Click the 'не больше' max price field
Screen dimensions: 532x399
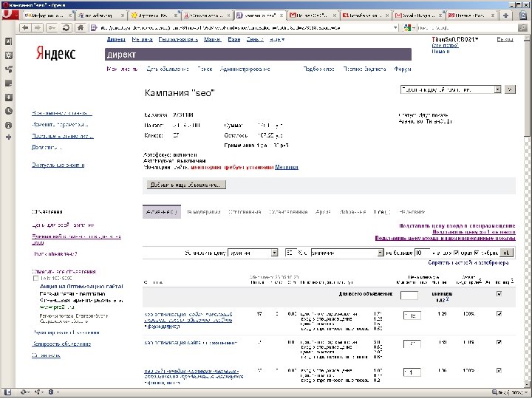(422, 253)
